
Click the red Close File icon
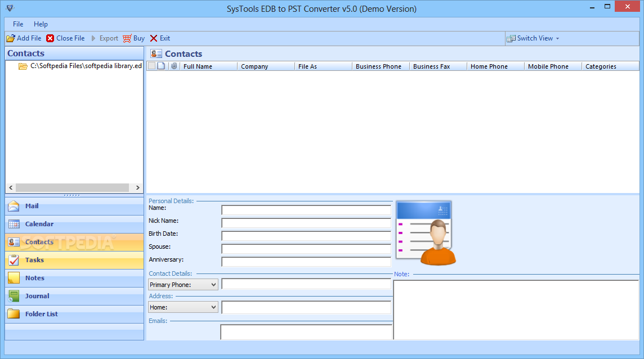[x=50, y=38]
